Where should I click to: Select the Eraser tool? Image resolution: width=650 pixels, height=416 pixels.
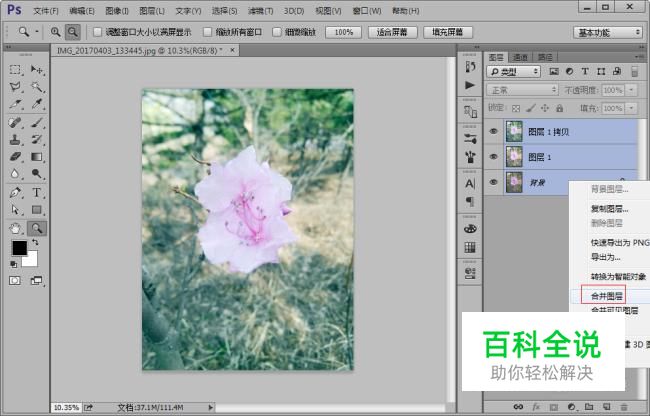(15, 157)
